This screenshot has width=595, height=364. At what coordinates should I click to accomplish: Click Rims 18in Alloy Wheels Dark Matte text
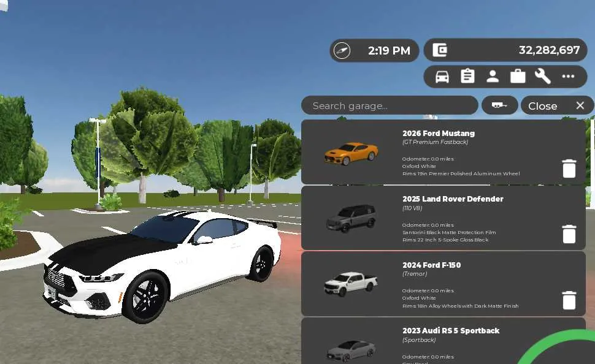[x=460, y=306]
